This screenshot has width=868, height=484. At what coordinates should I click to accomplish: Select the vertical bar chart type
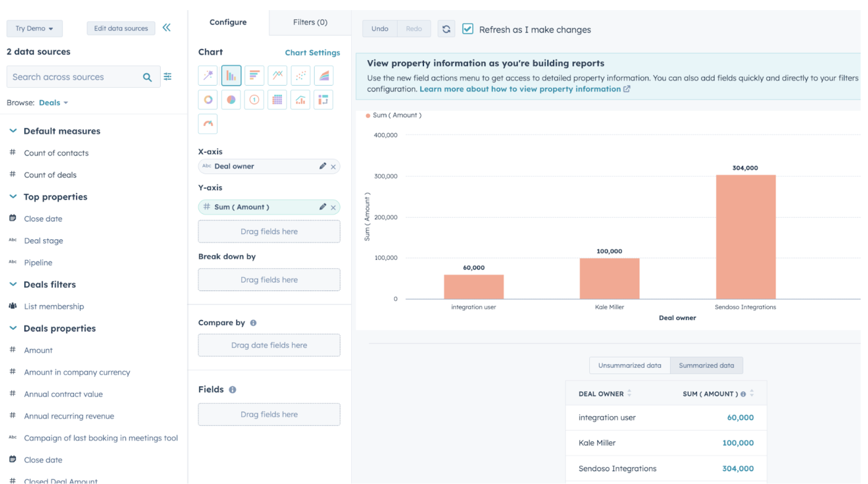point(231,75)
